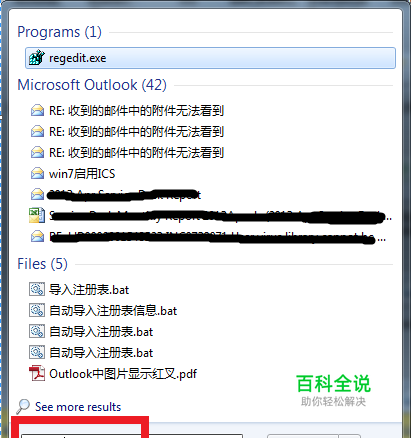Click envelope icon of the topmost RE: 收到的邮件 message
Viewport: 411px width, 438px height.
click(37, 110)
